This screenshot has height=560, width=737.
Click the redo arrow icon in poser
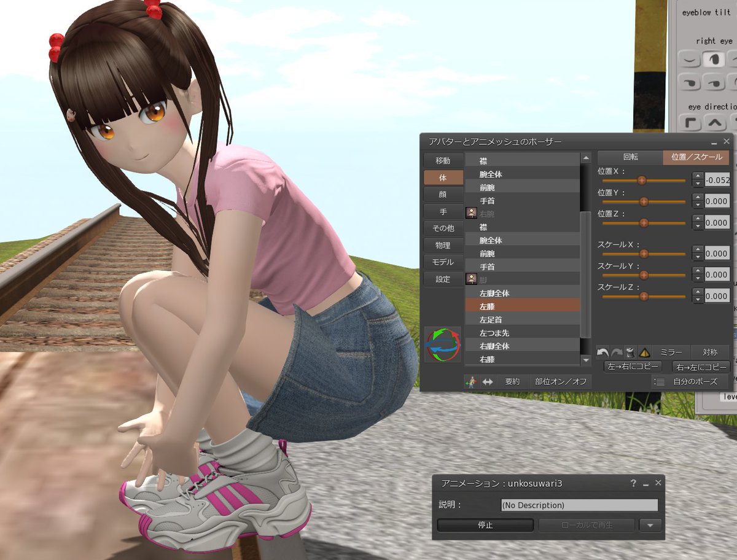click(x=616, y=352)
